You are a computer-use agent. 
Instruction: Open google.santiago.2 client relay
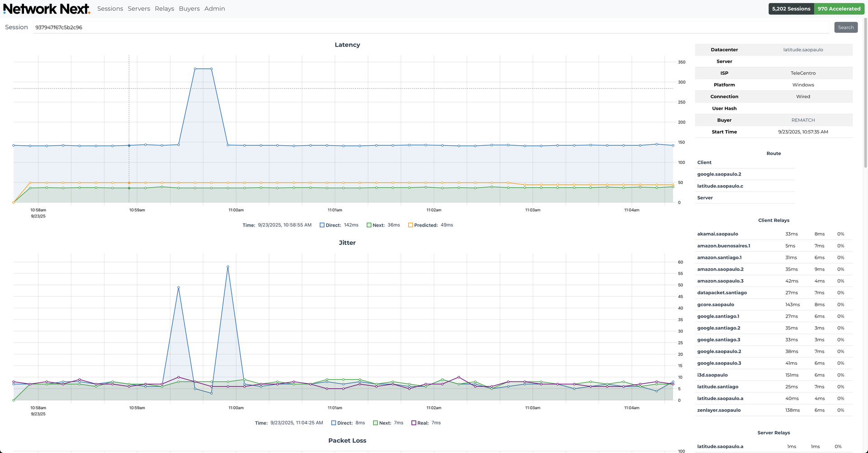click(x=718, y=328)
